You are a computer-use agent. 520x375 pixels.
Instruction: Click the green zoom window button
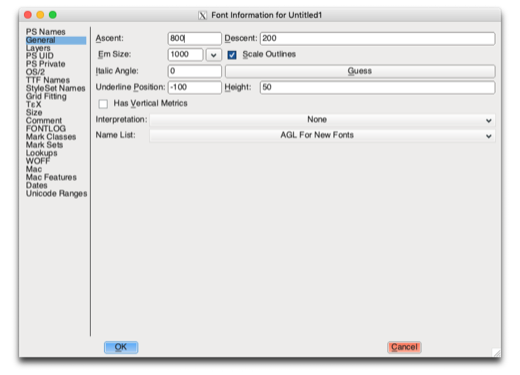coord(53,15)
